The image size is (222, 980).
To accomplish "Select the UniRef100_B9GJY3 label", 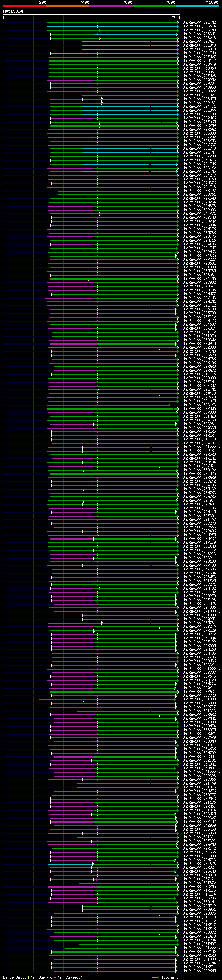I will tap(199, 405).
